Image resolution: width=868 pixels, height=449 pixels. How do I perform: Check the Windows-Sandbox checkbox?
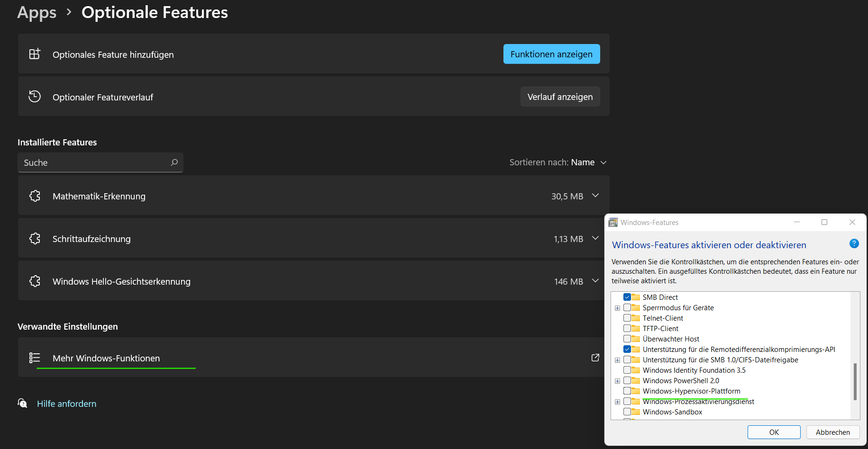(x=627, y=412)
